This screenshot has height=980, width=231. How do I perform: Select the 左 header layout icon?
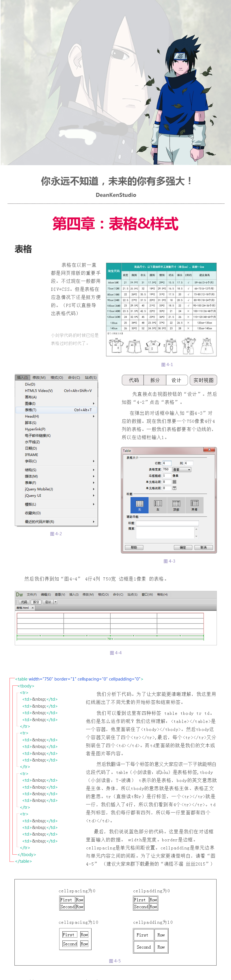click(x=158, y=505)
